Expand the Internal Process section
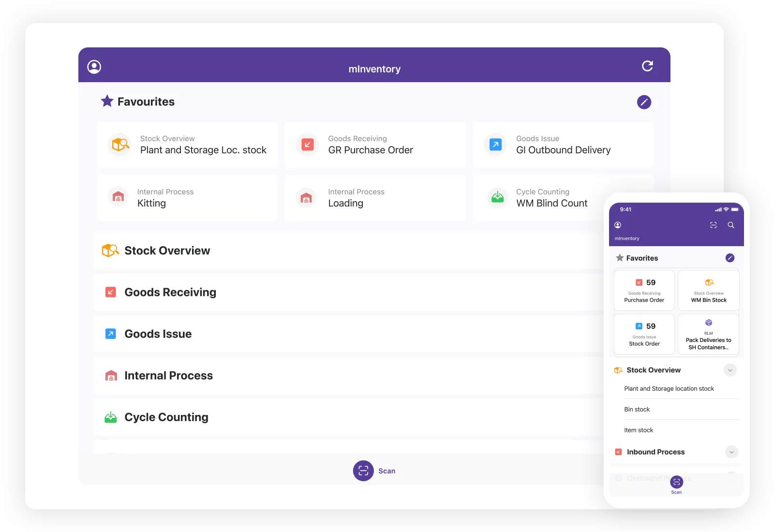774x532 pixels. click(348, 375)
